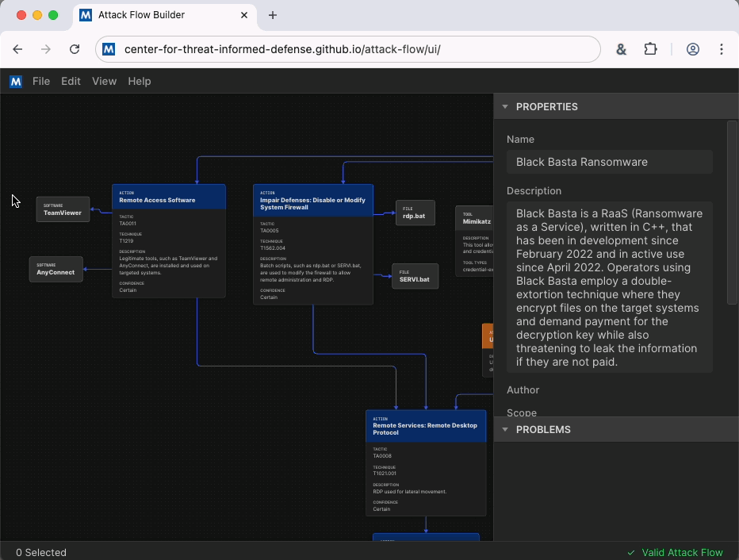This screenshot has height=560, width=739.
Task: Open a new browser tab
Action: coord(273,15)
